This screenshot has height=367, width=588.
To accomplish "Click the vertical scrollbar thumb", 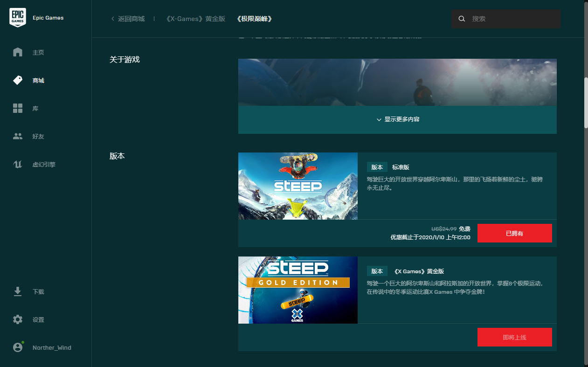I will 586,103.
